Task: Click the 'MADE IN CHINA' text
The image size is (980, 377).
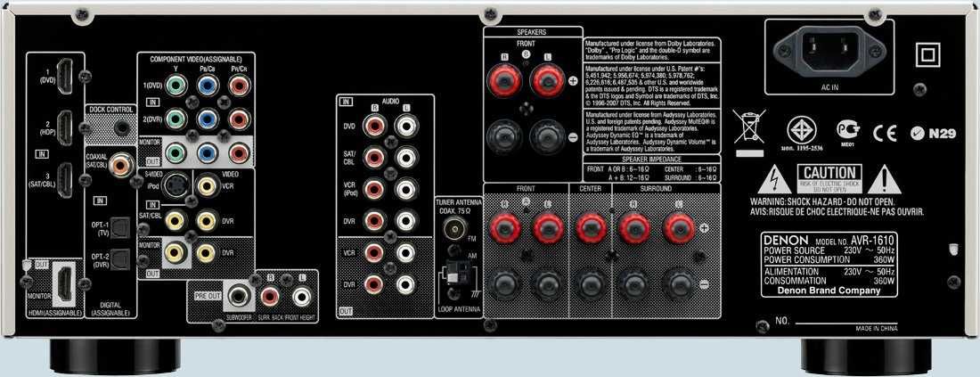Action: coord(876,329)
